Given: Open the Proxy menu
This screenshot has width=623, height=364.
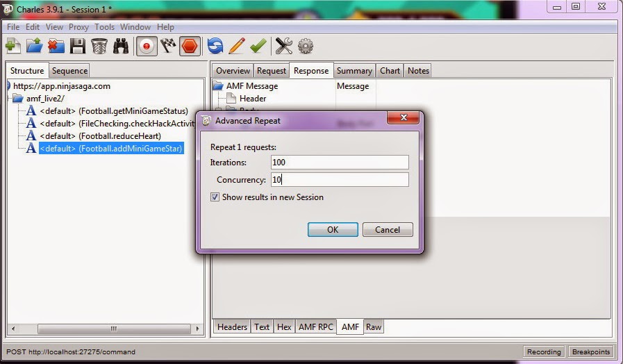Looking at the screenshot, I should (78, 27).
